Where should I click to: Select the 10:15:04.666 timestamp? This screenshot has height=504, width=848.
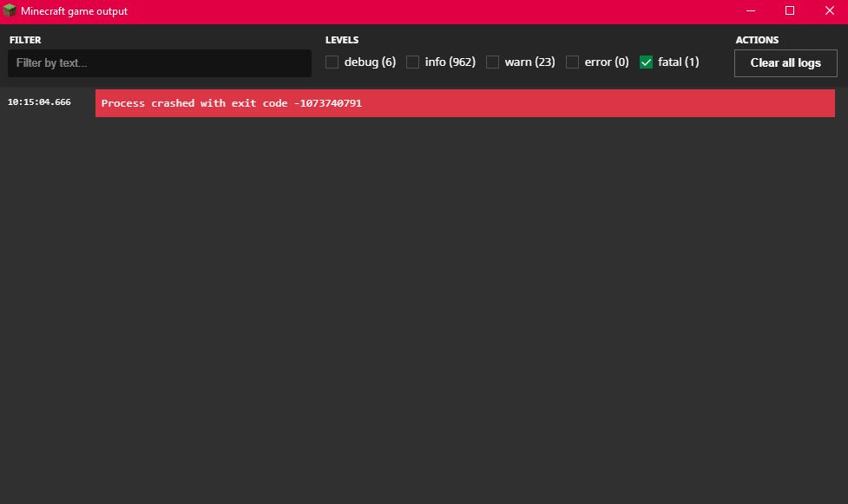click(x=39, y=101)
